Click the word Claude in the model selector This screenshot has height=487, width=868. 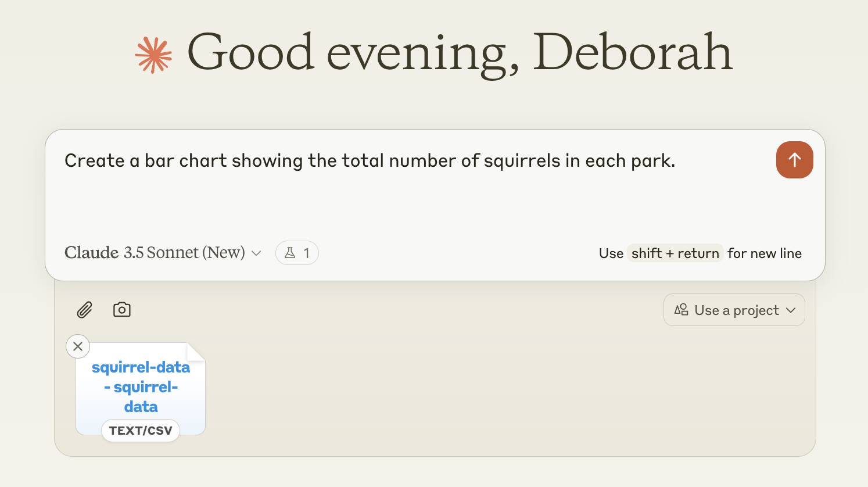click(x=92, y=253)
